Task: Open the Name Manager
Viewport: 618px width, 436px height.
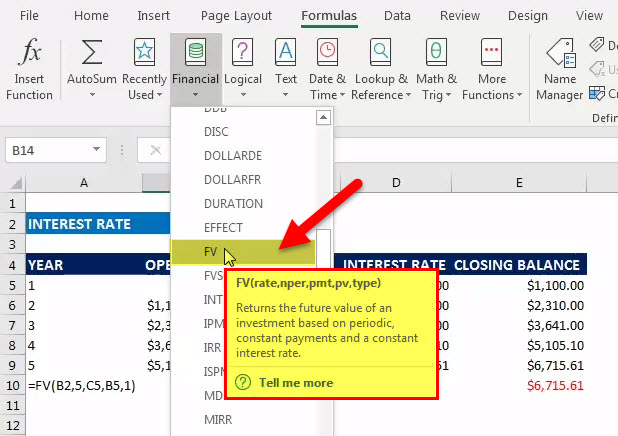Action: point(560,69)
